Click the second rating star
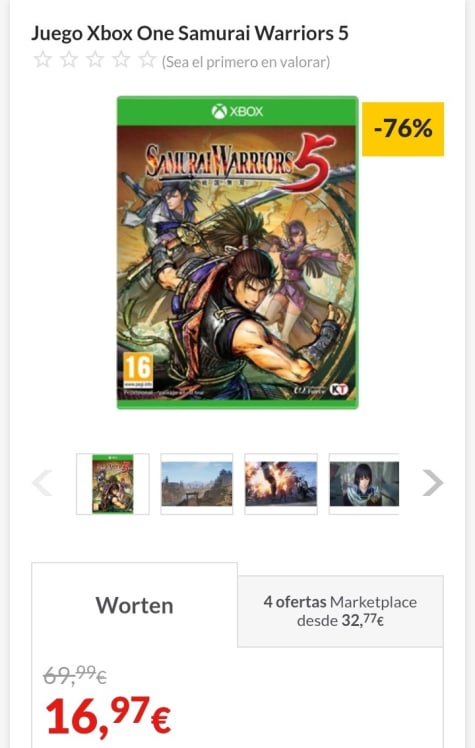Screen dimensions: 475x748 [x=69, y=60]
